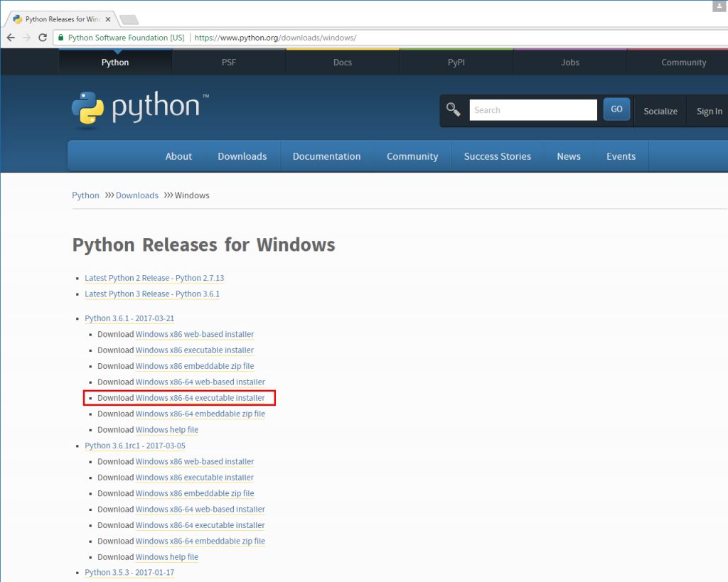Click the browser back arrow

coord(11,37)
